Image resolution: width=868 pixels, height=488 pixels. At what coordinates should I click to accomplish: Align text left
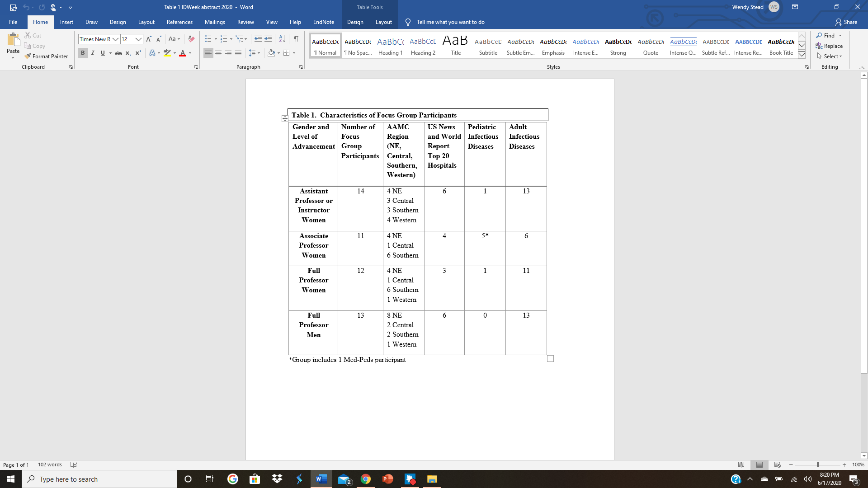coord(208,53)
